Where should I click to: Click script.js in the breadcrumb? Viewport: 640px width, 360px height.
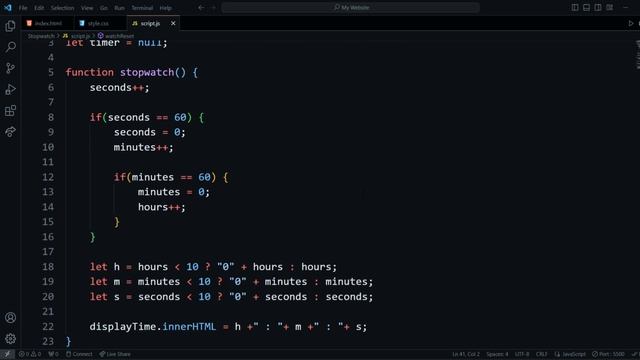click(x=77, y=36)
